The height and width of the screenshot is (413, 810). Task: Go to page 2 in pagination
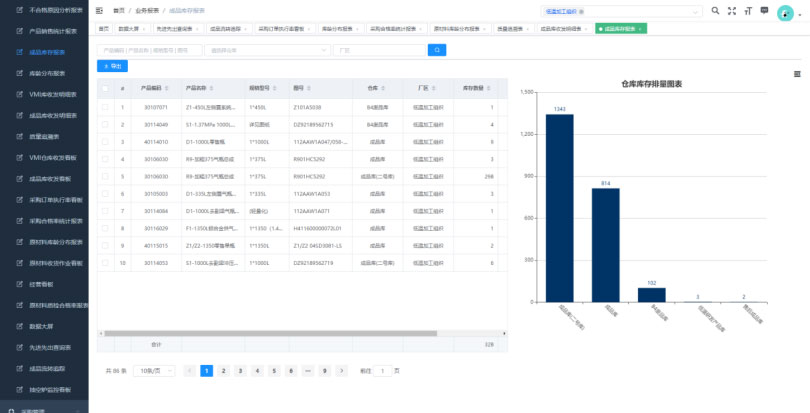pyautogui.click(x=223, y=370)
